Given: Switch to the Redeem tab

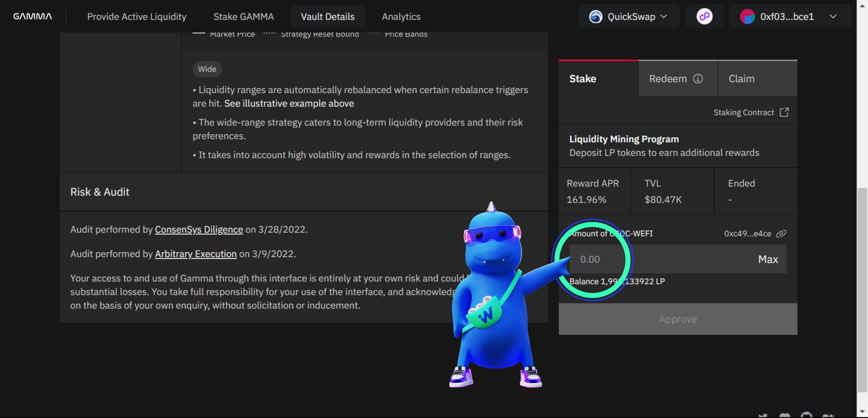Looking at the screenshot, I should click(678, 78).
